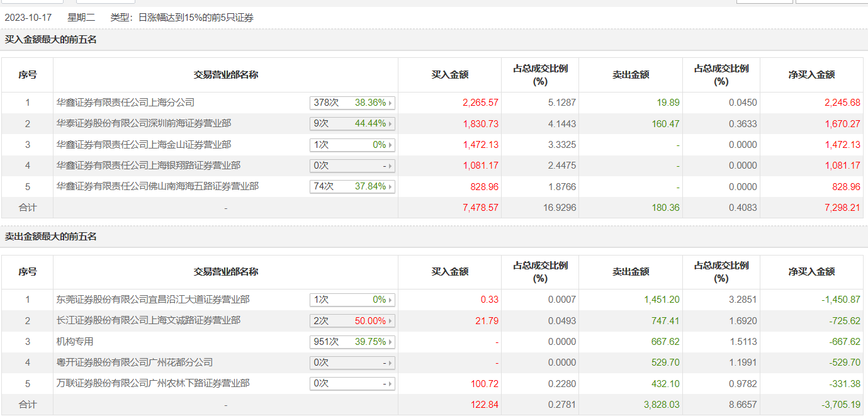Open 0次 dropdown for 粤开证券广州花都分公司
Screen dimensions: 868x416
tap(352, 363)
